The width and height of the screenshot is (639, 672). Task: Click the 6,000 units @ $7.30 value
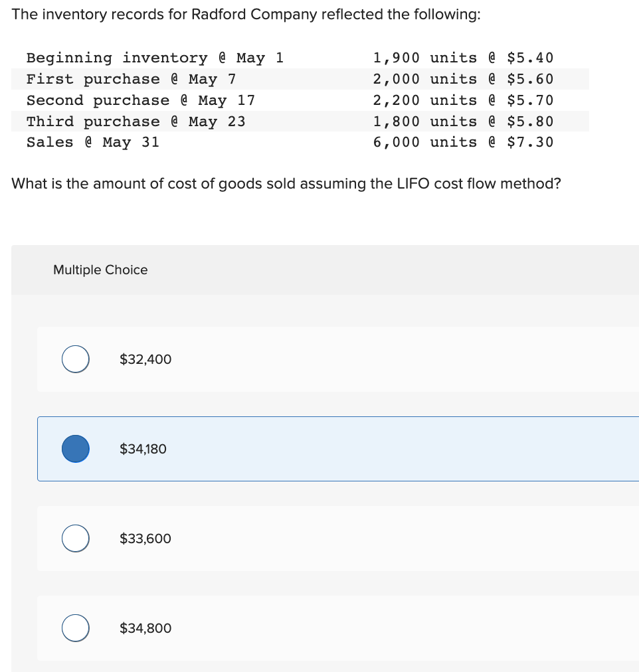point(462,141)
